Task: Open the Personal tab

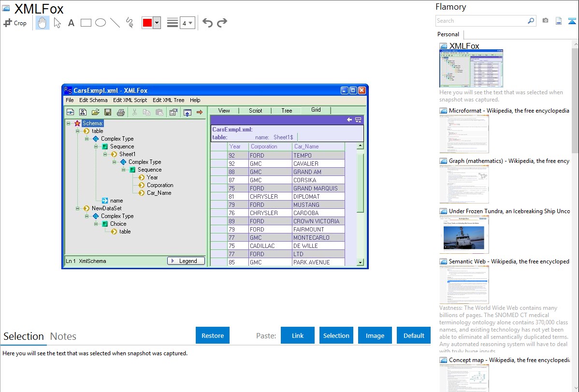Action: (x=448, y=34)
